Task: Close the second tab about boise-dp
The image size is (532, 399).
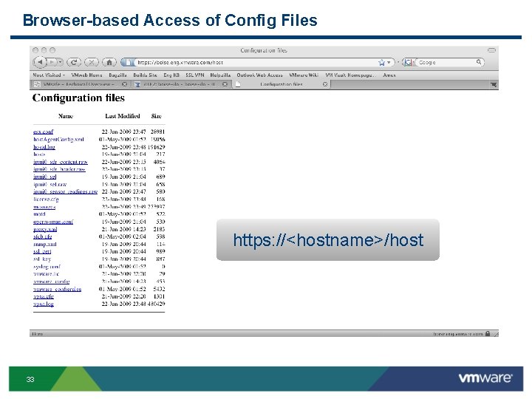Action: [225, 84]
